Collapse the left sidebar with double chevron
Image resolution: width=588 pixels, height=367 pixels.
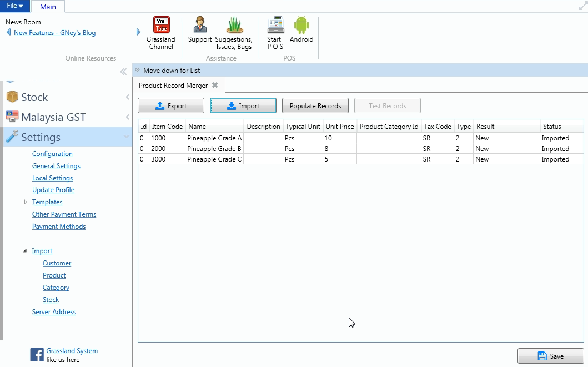(x=123, y=72)
